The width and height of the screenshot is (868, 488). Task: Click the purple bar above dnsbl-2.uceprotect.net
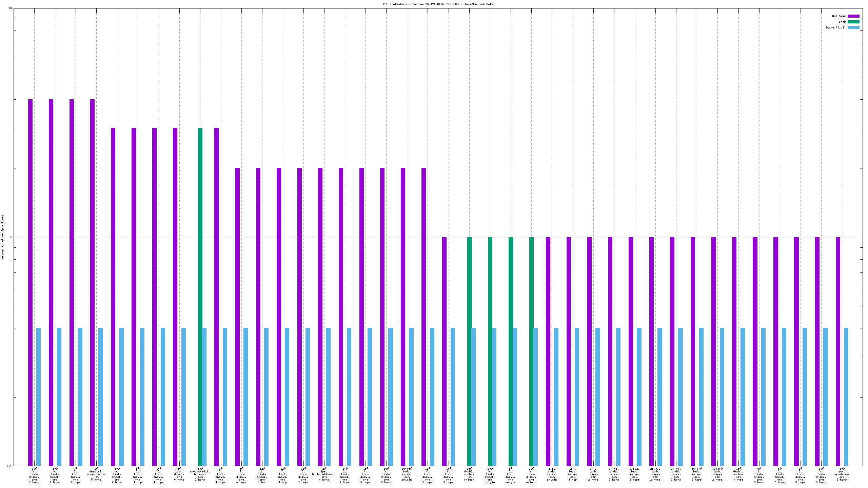(92, 282)
